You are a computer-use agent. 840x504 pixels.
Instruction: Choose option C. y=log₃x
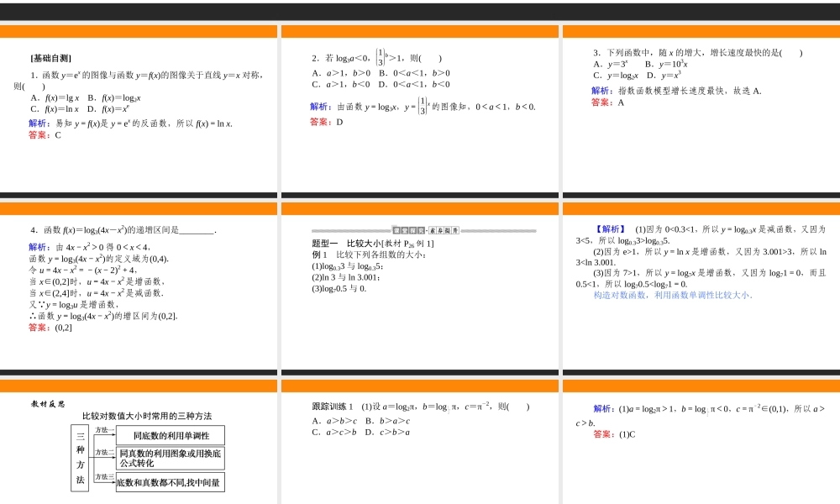pyautogui.click(x=616, y=76)
